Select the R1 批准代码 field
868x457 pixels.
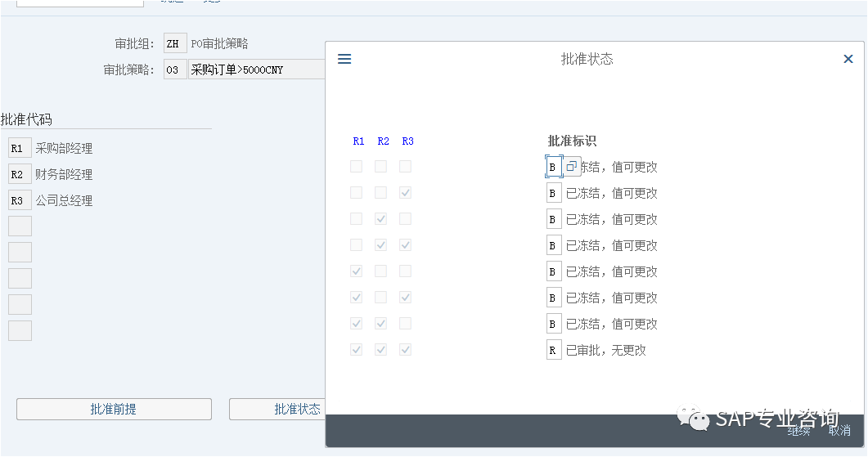[20, 148]
